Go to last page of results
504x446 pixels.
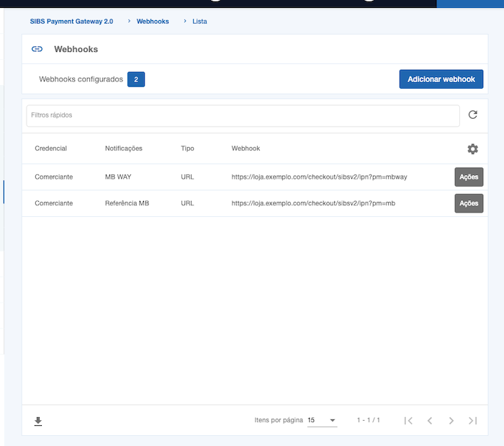click(x=473, y=420)
